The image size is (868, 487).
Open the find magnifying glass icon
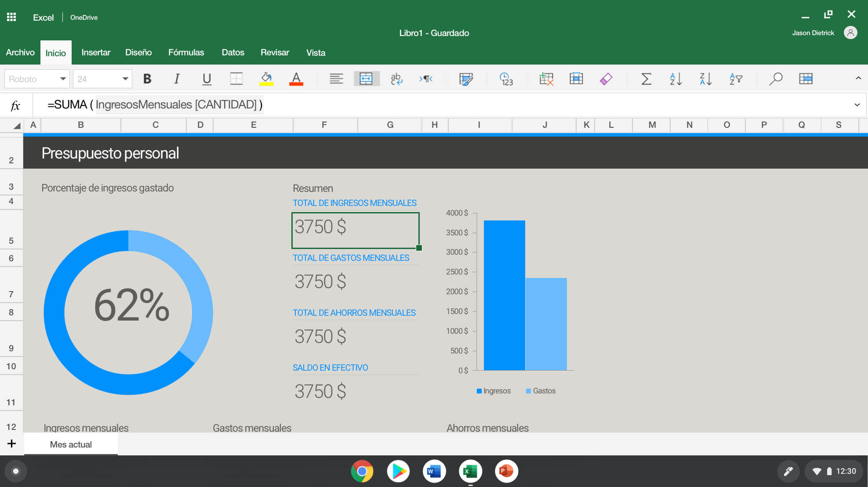click(x=776, y=79)
